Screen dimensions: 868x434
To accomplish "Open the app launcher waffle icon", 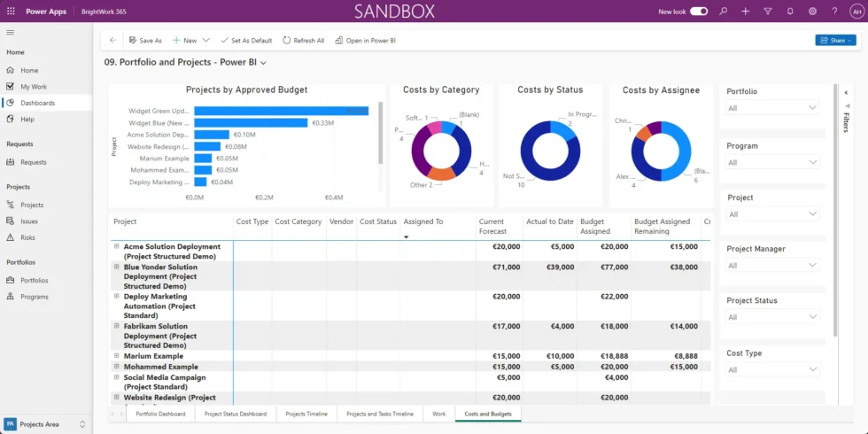I will (x=10, y=12).
